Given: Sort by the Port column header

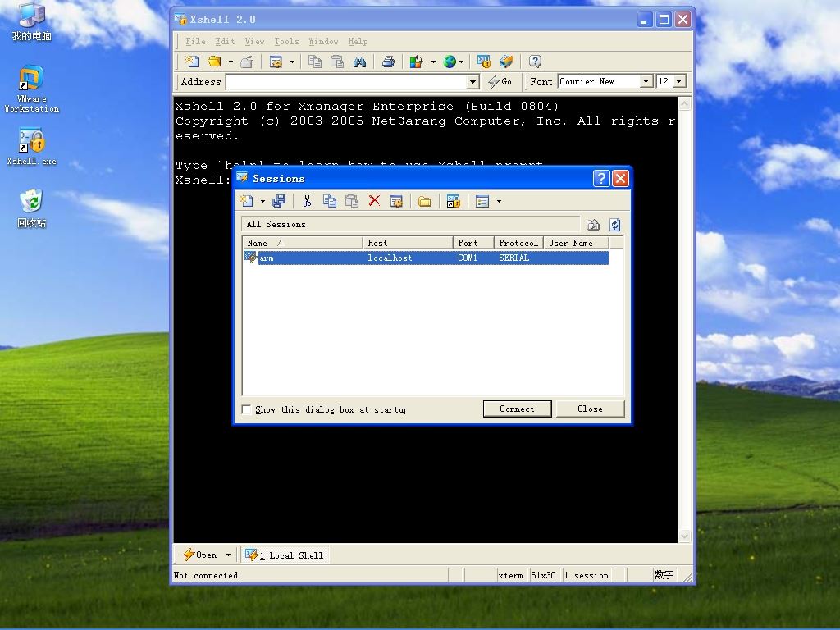Looking at the screenshot, I should 473,243.
